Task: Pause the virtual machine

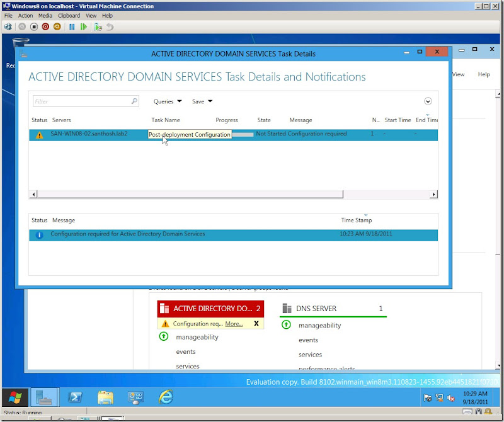Action: pyautogui.click(x=72, y=27)
